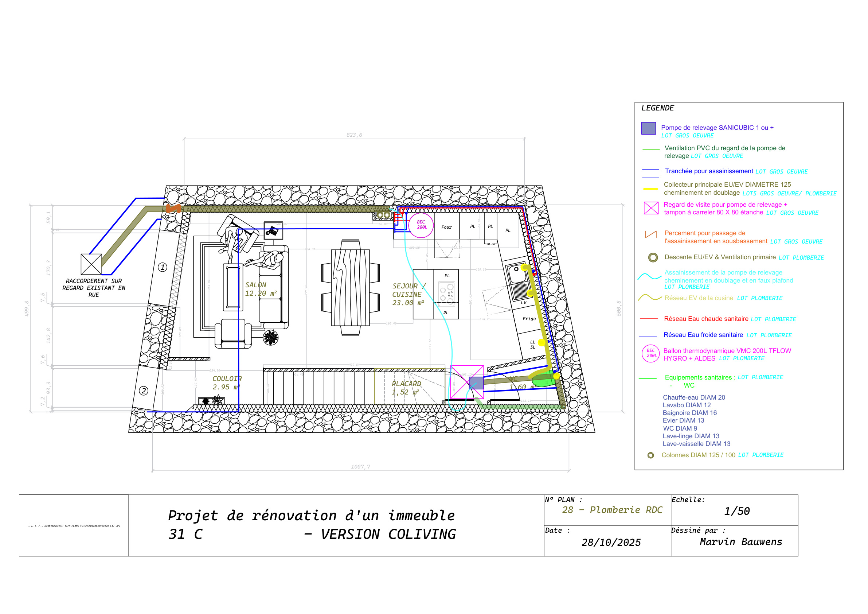
Task: Click the Four oven symbol on the plan
Action: coord(446,228)
